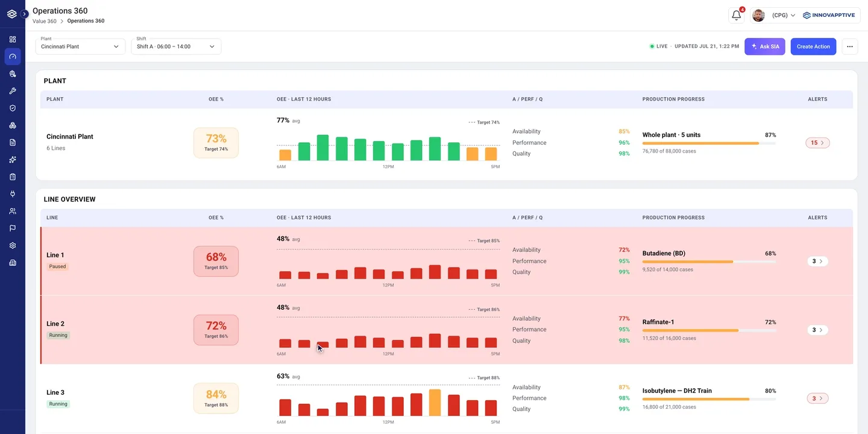Click the Cincinnati Plant 73% OEE badge
This screenshot has width=868, height=434.
pyautogui.click(x=216, y=143)
